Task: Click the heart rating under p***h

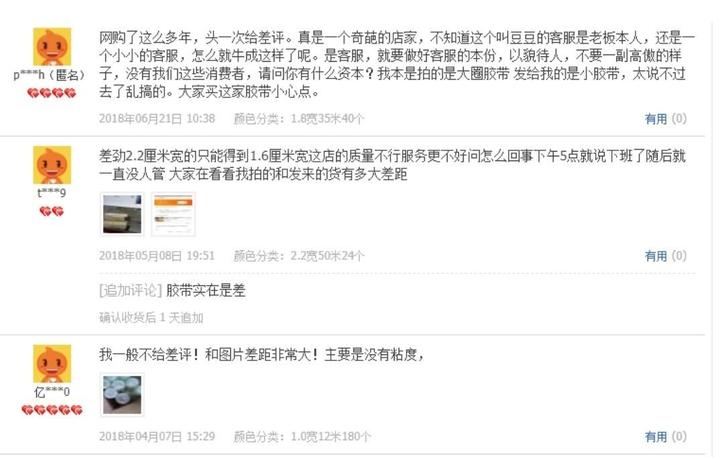Action: tap(51, 93)
